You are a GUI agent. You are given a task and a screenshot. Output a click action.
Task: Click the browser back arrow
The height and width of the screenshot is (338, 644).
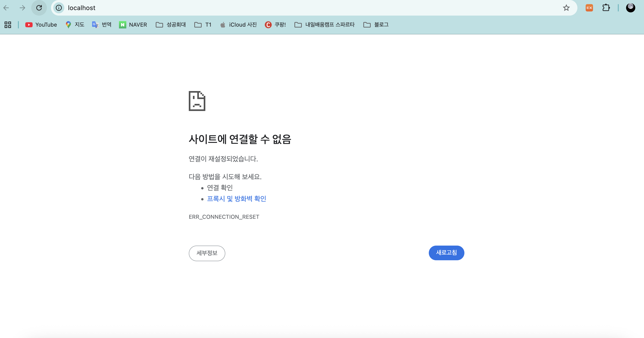6,8
